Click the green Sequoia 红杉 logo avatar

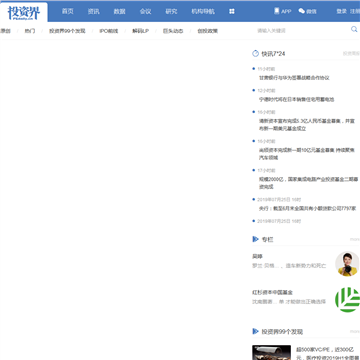click(x=348, y=300)
